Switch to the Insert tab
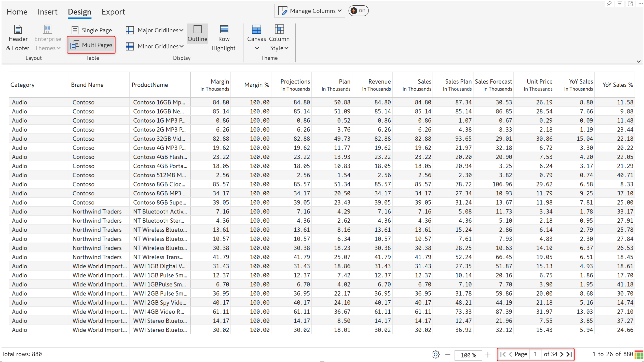 point(47,12)
